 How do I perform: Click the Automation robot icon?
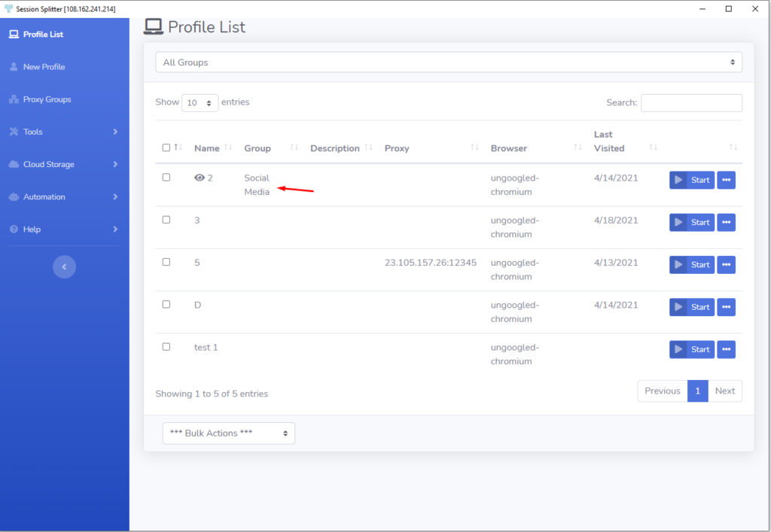click(14, 196)
